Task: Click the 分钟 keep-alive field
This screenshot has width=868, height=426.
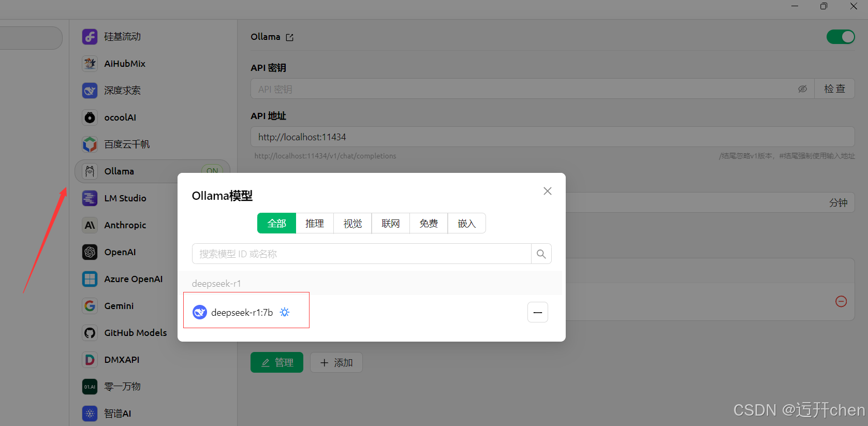Action: coord(710,202)
